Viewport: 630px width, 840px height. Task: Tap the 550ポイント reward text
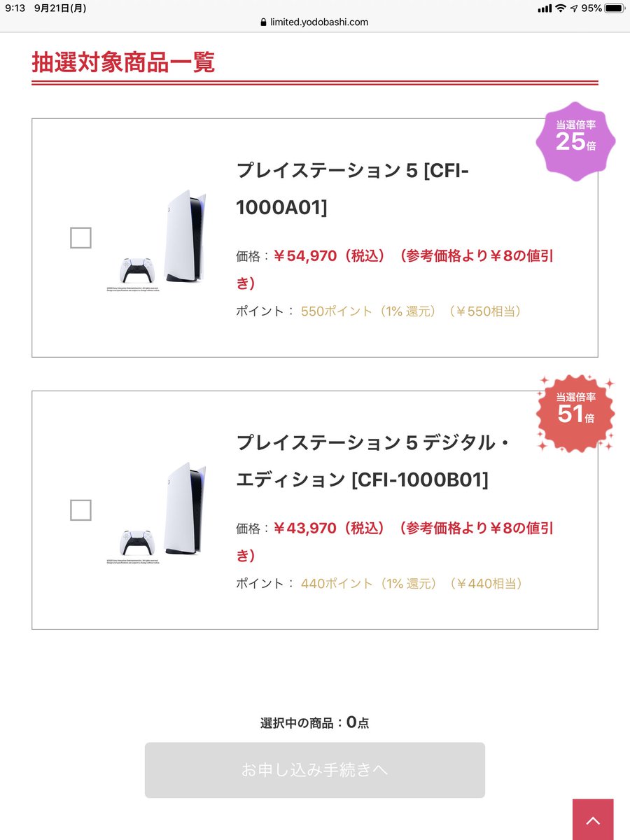337,311
